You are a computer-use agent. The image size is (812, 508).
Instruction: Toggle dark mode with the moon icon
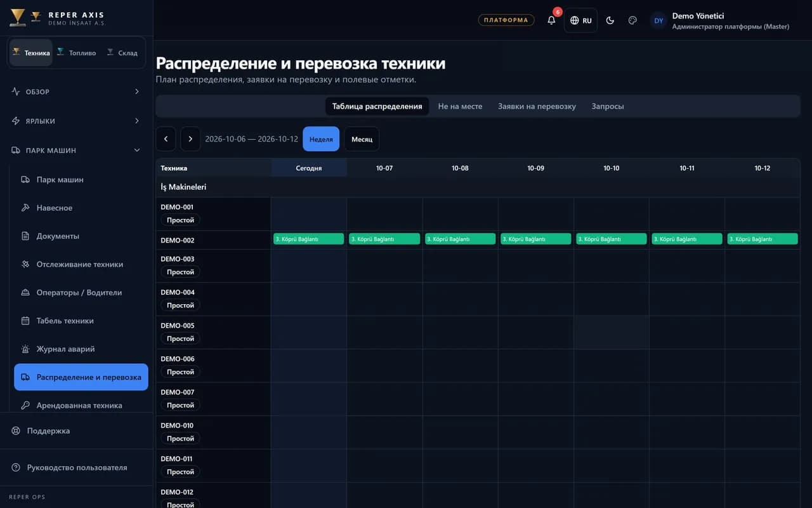point(610,20)
